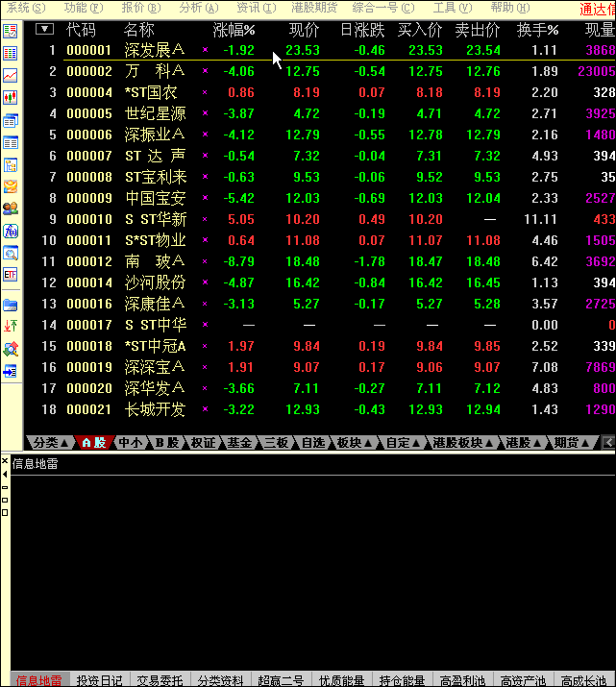The image size is (616, 687).
Task: Click the smallest square panel-size icon
Action: pyautogui.click(x=5, y=487)
